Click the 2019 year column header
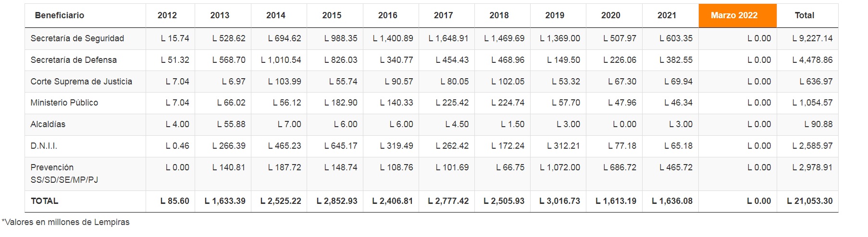Image resolution: width=868 pixels, height=237 pixels. coord(555,15)
